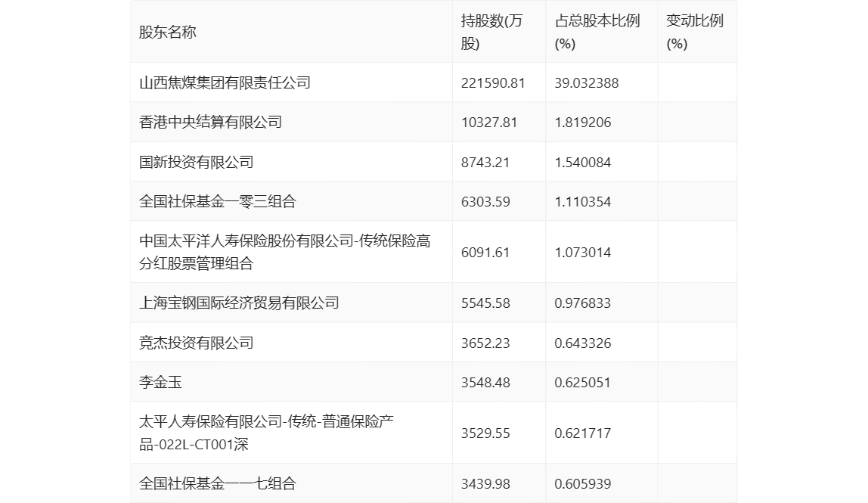This screenshot has width=868, height=503.
Task: Select 山西焦煤集团有限责任公司 shareholder name
Action: 225,82
